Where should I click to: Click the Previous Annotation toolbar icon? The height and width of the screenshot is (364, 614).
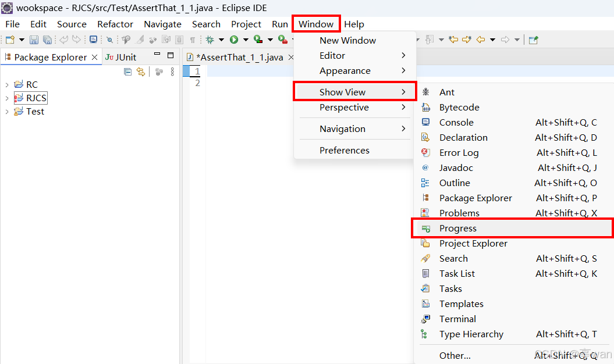click(430, 40)
